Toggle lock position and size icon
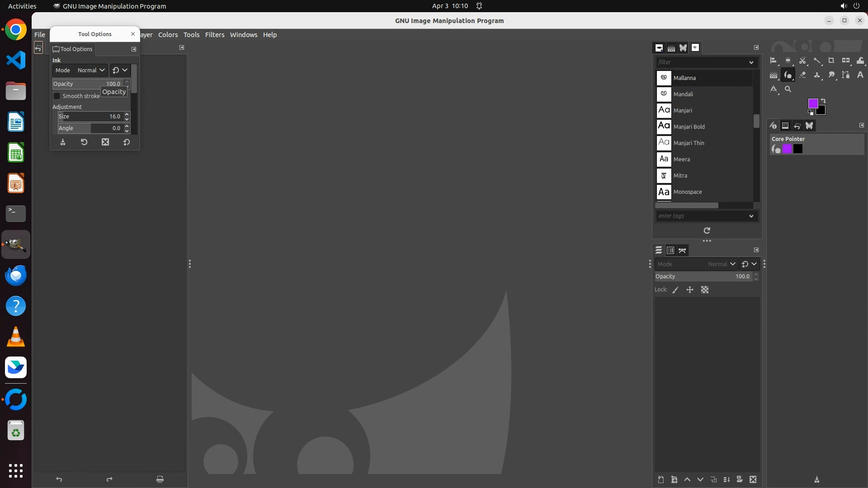Screen dimensions: 868x488 pos(690,290)
